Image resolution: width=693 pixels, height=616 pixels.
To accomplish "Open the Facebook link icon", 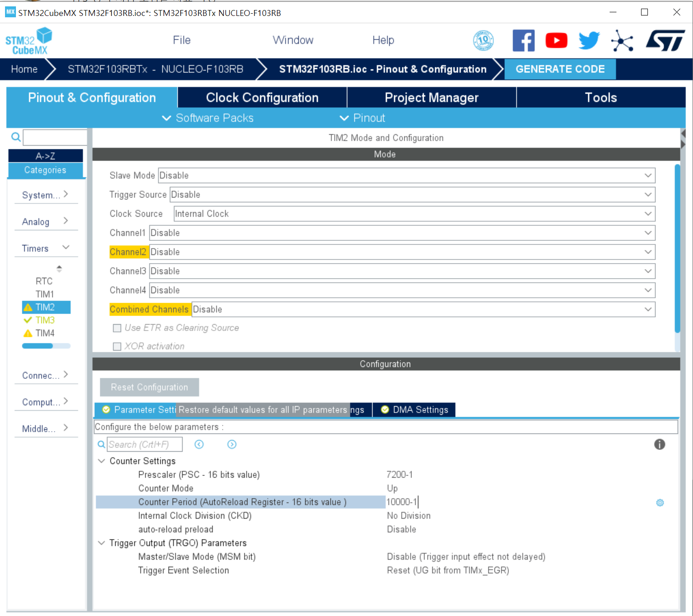I will (524, 41).
